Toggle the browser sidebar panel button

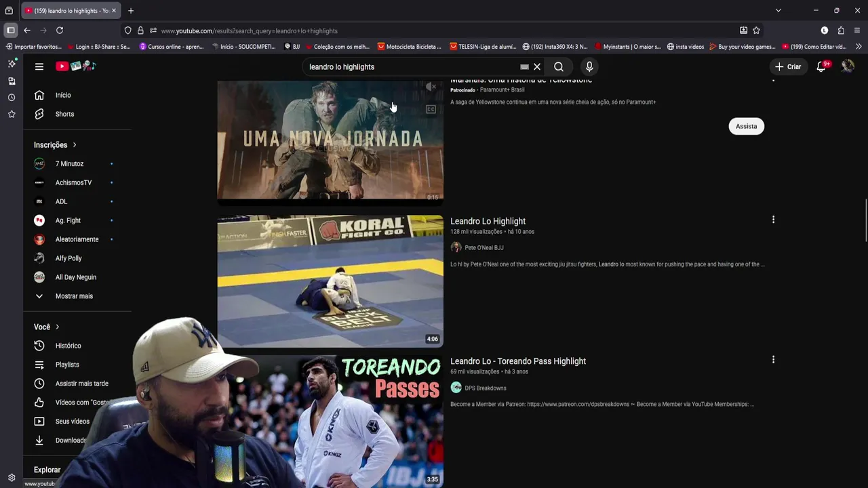[11, 30]
